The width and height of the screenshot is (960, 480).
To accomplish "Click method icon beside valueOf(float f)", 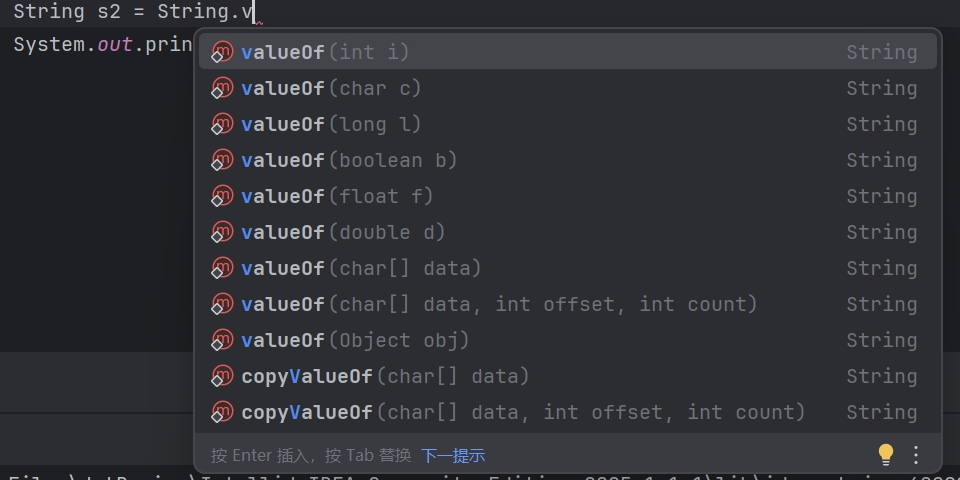I will point(222,196).
